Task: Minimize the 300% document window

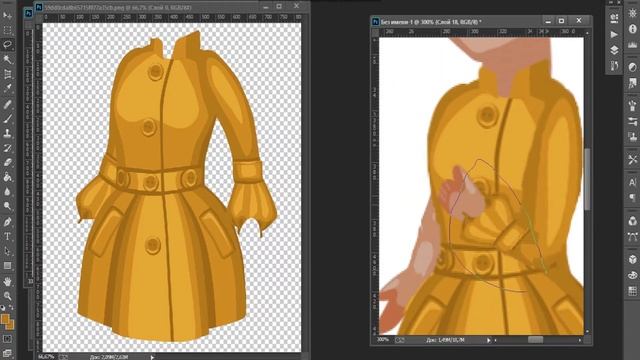Action: (548, 21)
